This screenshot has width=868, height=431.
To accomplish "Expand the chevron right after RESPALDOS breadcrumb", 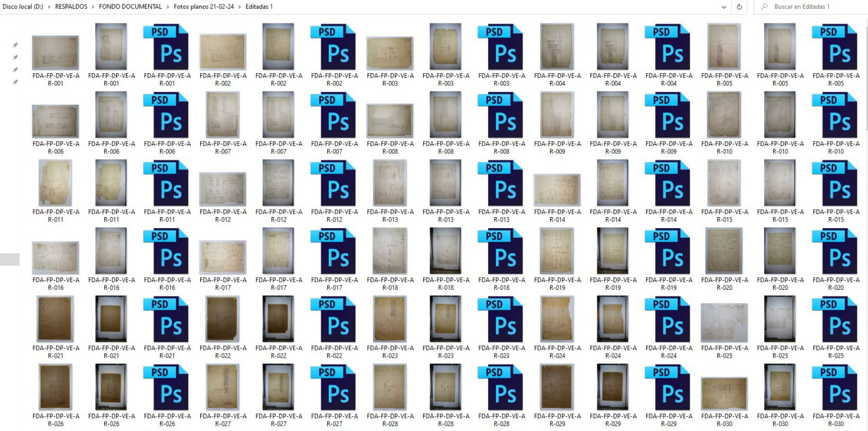I will point(93,7).
